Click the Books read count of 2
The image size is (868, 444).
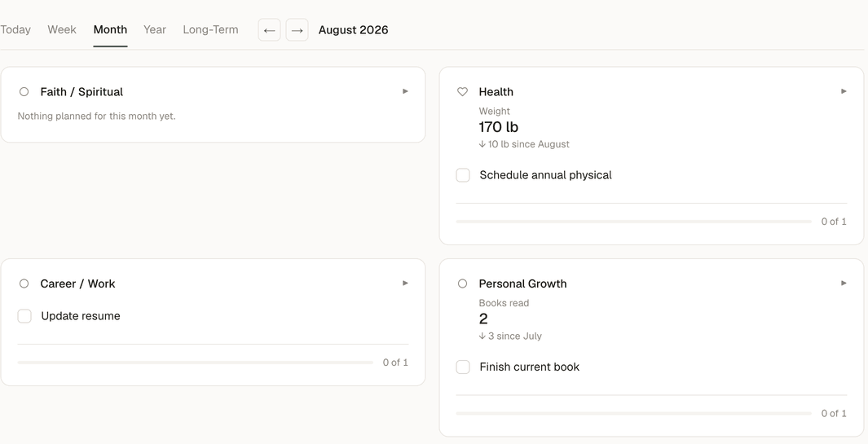pos(483,319)
